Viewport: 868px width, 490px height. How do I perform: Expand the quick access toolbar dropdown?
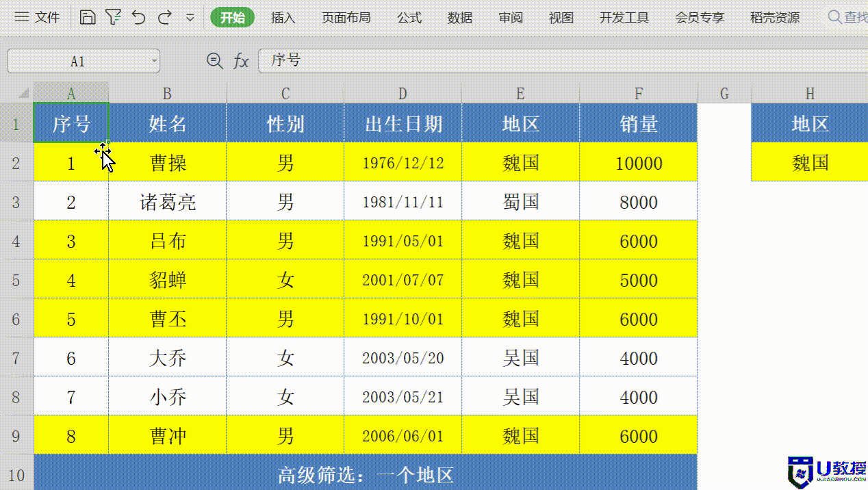[190, 18]
